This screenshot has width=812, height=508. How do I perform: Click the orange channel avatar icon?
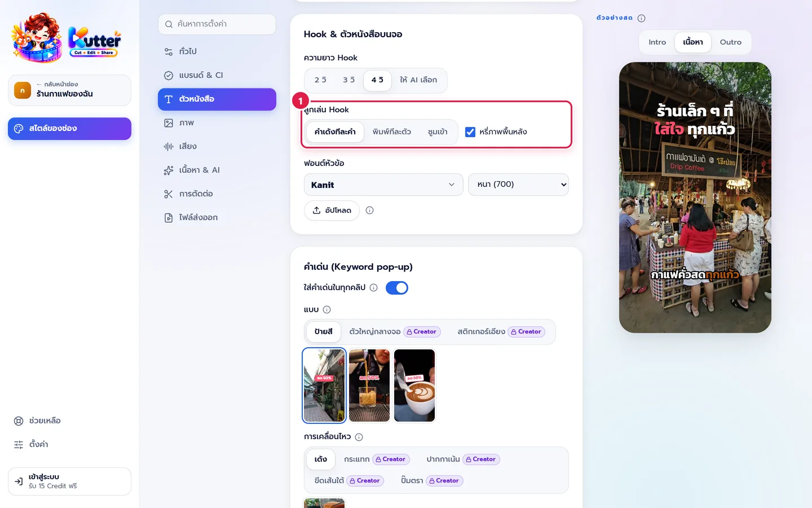[23, 90]
